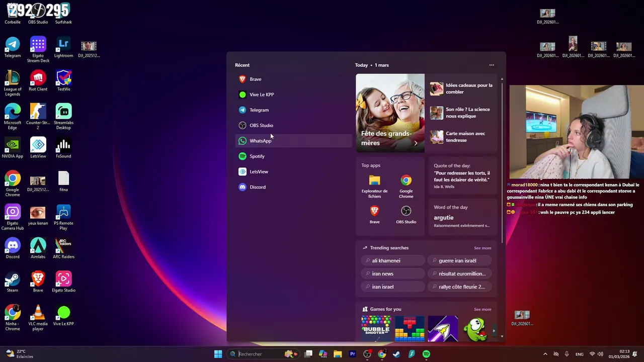Open the search panel more options menu
The height and width of the screenshot is (362, 644).
point(492,65)
